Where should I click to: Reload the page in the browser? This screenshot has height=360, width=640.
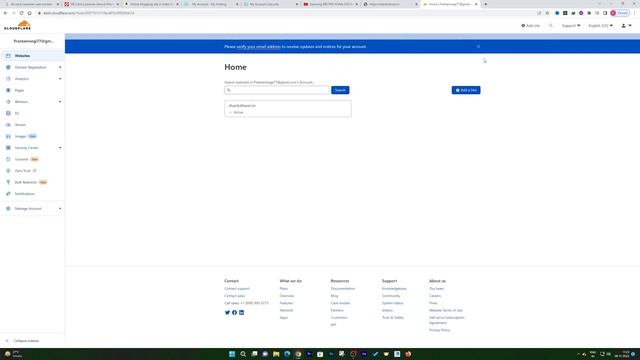[x=21, y=13]
